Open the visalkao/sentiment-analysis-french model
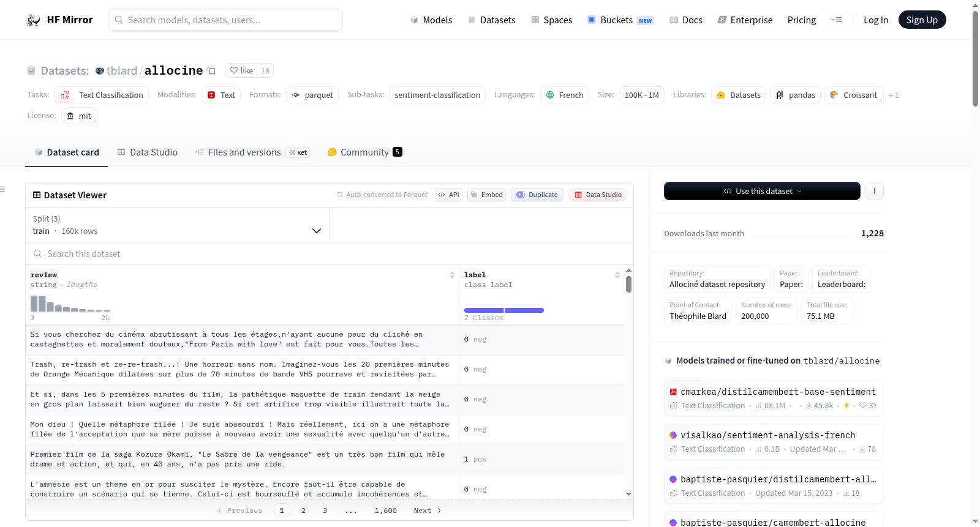 [774, 441]
